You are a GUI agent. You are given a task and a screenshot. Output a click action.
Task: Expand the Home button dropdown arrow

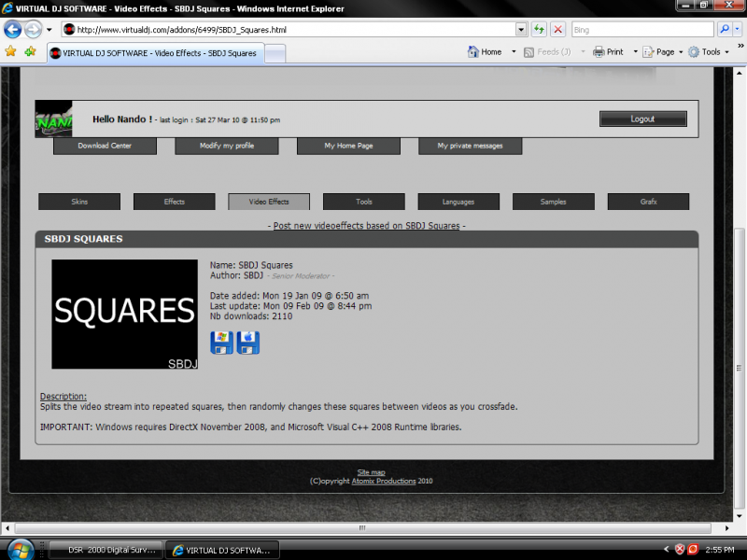click(x=514, y=52)
